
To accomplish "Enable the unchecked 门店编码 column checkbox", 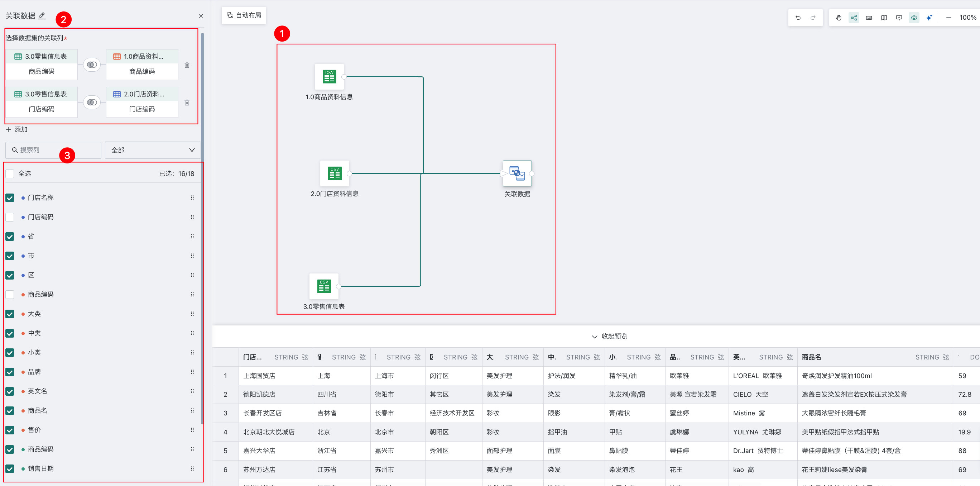I will tap(10, 217).
